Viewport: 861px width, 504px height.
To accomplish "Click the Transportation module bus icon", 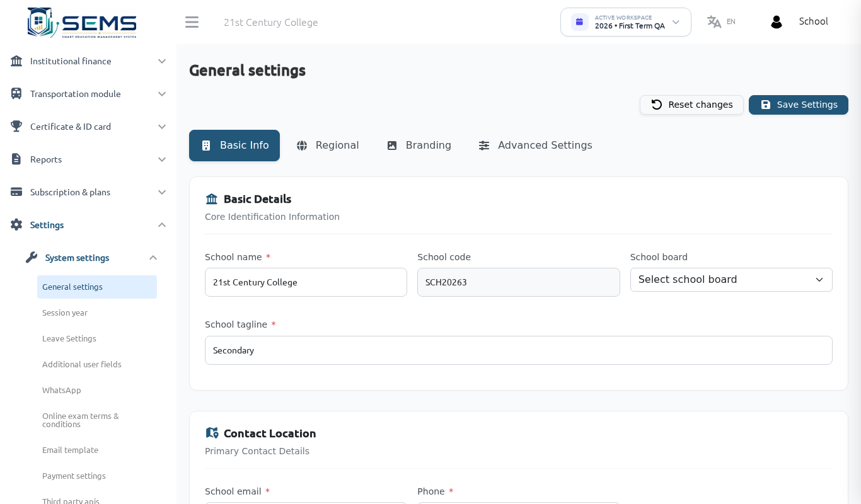I will (x=16, y=94).
